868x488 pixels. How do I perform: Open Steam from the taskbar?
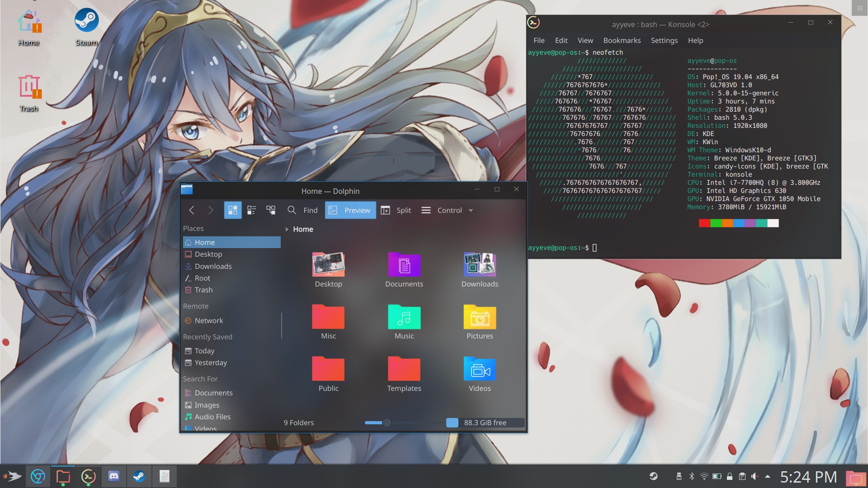click(x=139, y=476)
